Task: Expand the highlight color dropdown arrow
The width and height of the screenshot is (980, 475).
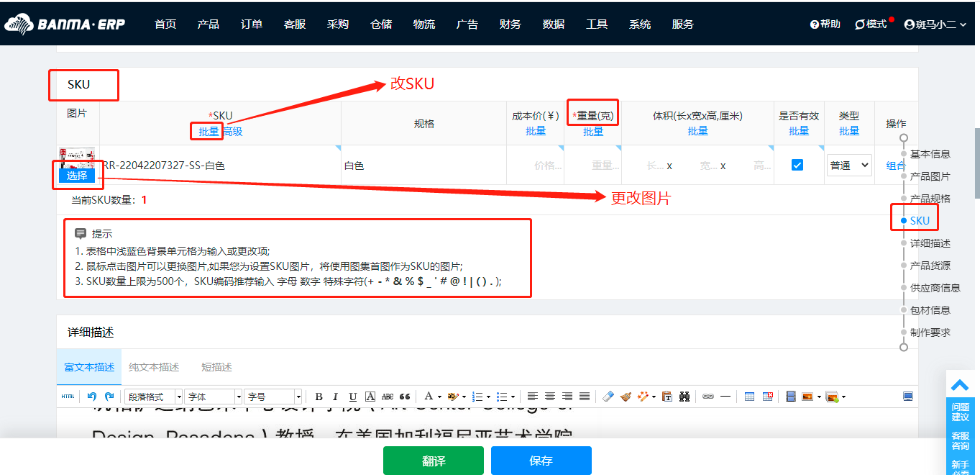Action: tap(464, 397)
